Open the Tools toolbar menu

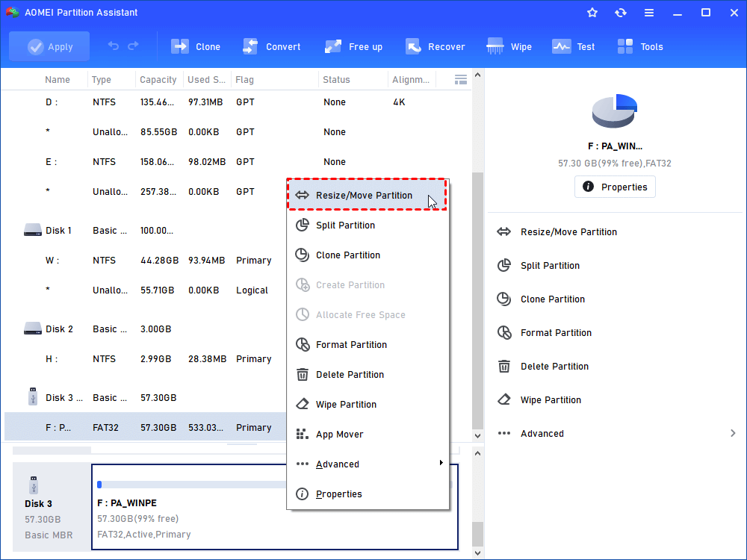[640, 46]
